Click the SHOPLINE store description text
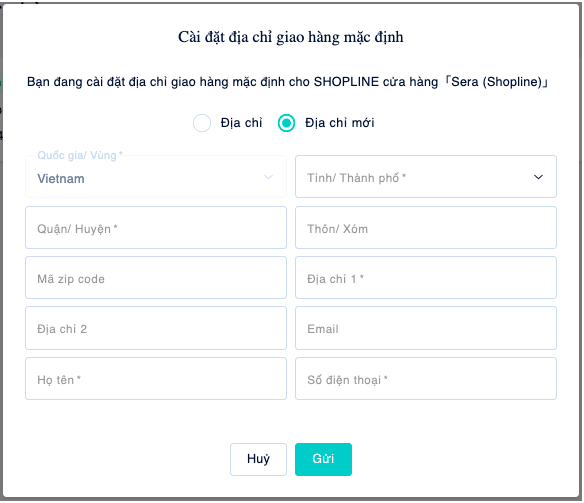The image size is (584, 503). pyautogui.click(x=287, y=82)
